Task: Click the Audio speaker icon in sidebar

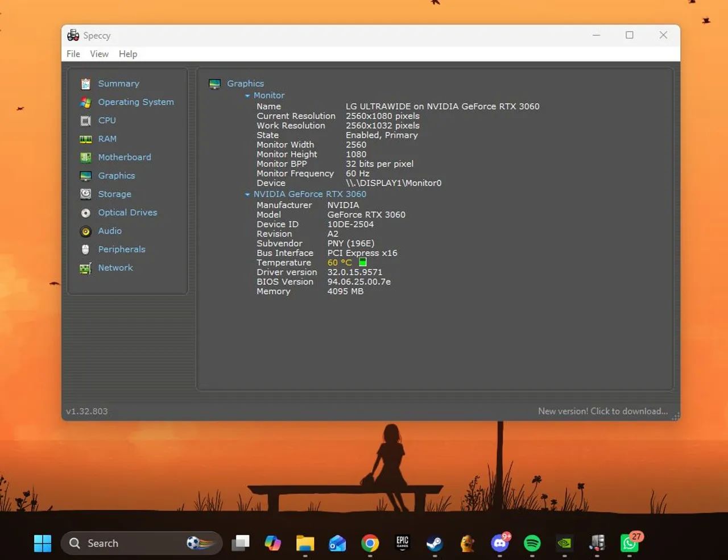Action: 85,231
